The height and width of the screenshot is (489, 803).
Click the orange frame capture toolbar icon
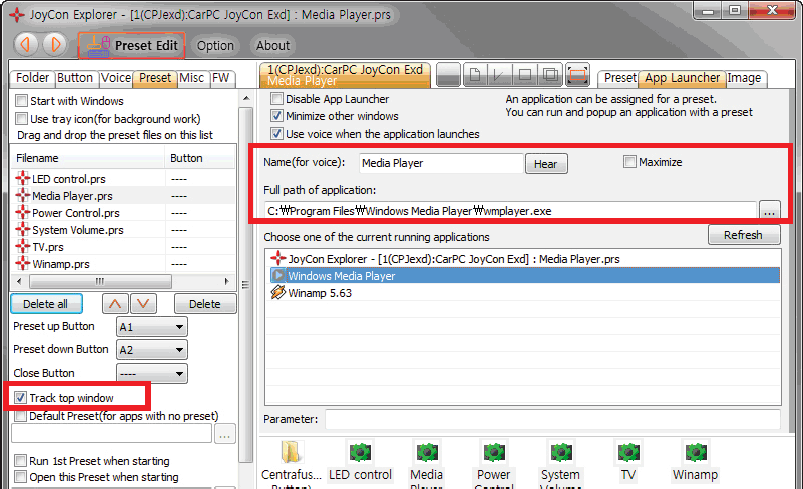pos(577,75)
